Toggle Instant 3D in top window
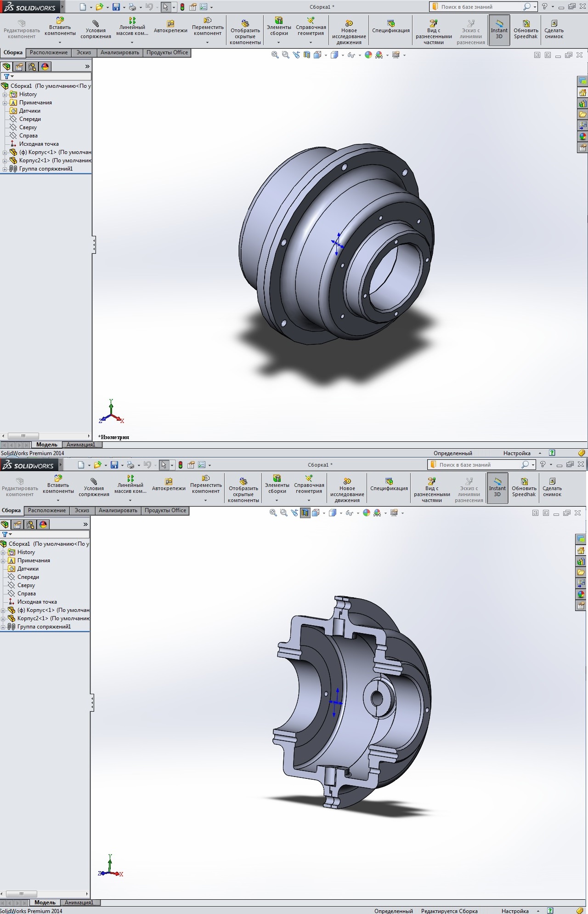588x914 pixels. (499, 30)
